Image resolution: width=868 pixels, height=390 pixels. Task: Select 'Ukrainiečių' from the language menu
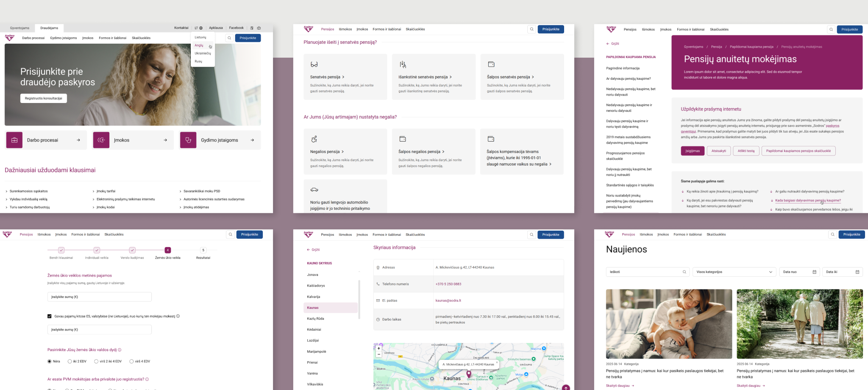coord(203,53)
